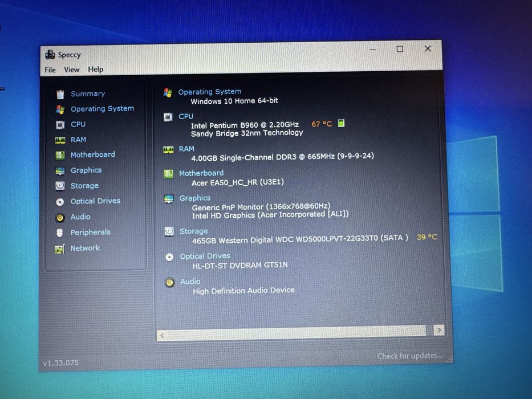Click 'High Definition Audio Device' text
The width and height of the screenshot is (532, 399).
click(243, 291)
